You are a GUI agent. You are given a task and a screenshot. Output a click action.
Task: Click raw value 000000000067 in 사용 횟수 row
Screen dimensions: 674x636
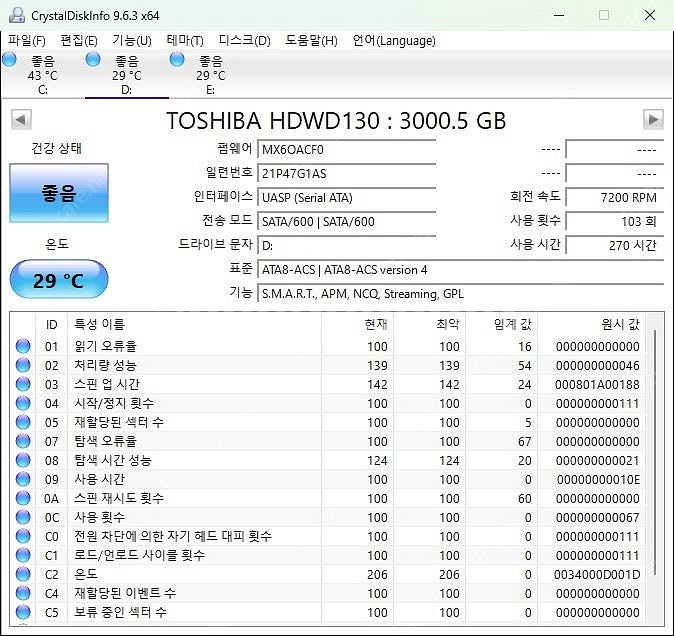point(597,517)
